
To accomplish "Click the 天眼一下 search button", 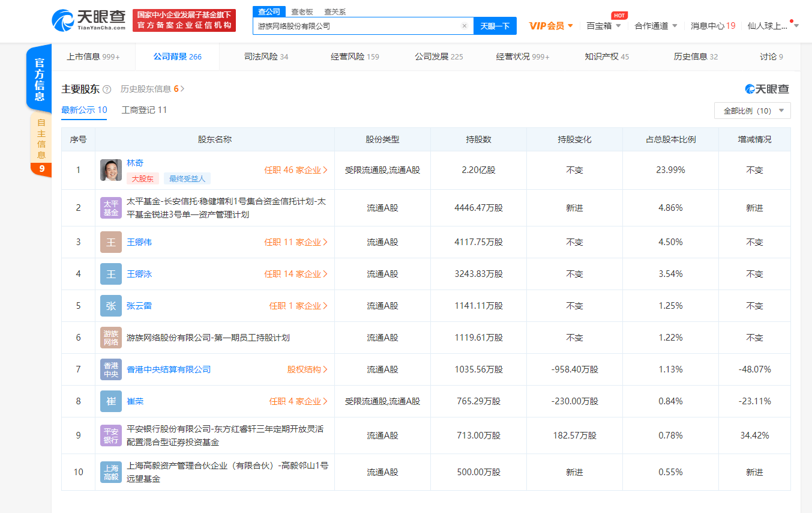I will (495, 26).
